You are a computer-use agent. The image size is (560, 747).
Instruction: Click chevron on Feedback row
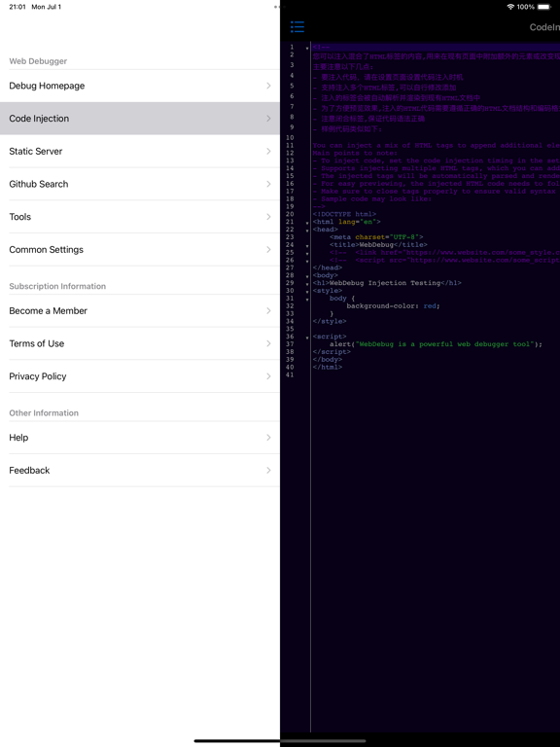click(268, 470)
